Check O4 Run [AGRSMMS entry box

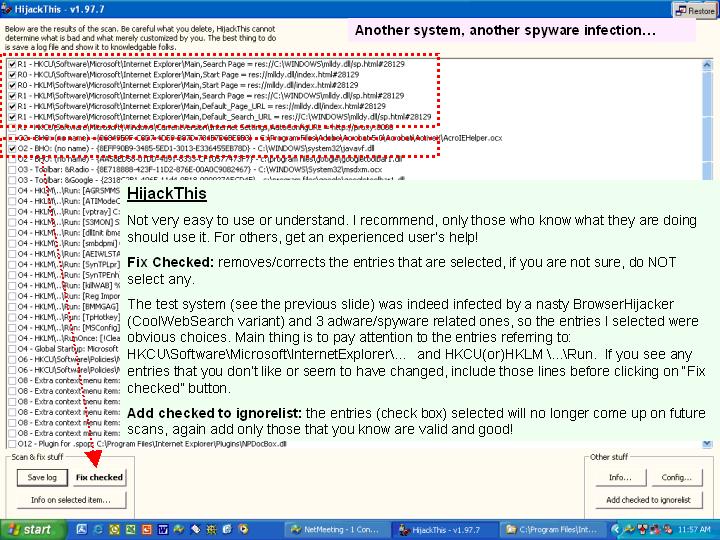point(12,191)
